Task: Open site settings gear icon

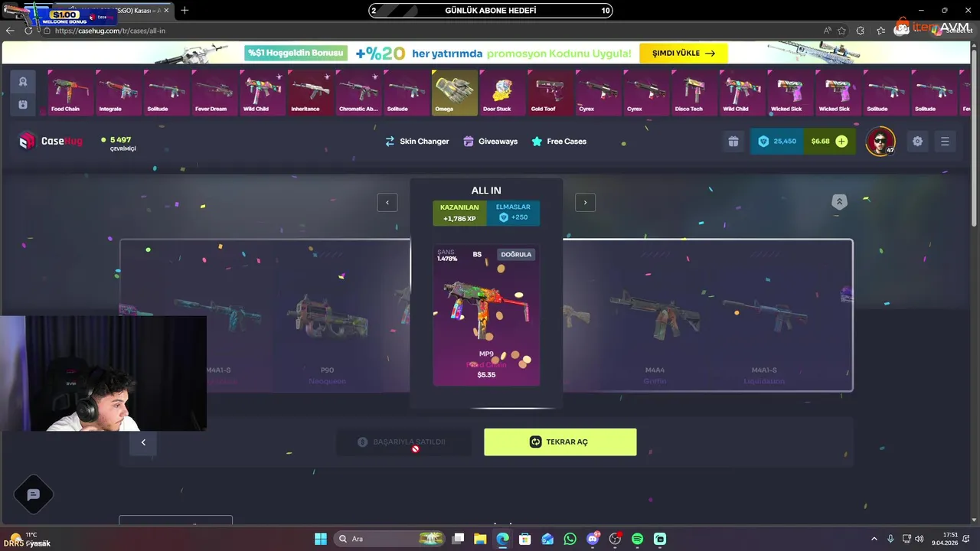Action: coord(917,142)
